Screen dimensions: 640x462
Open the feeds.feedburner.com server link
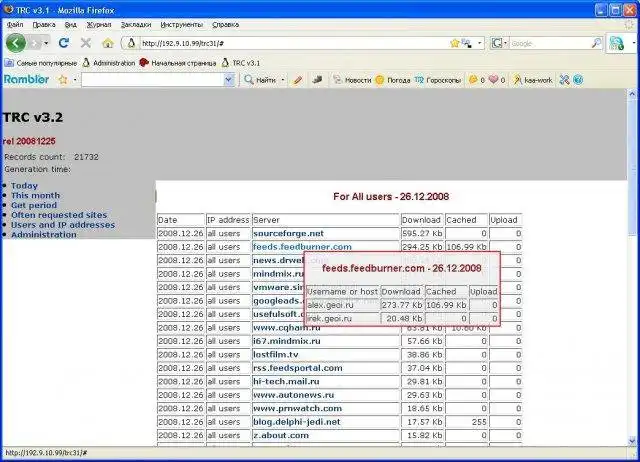pos(302,247)
